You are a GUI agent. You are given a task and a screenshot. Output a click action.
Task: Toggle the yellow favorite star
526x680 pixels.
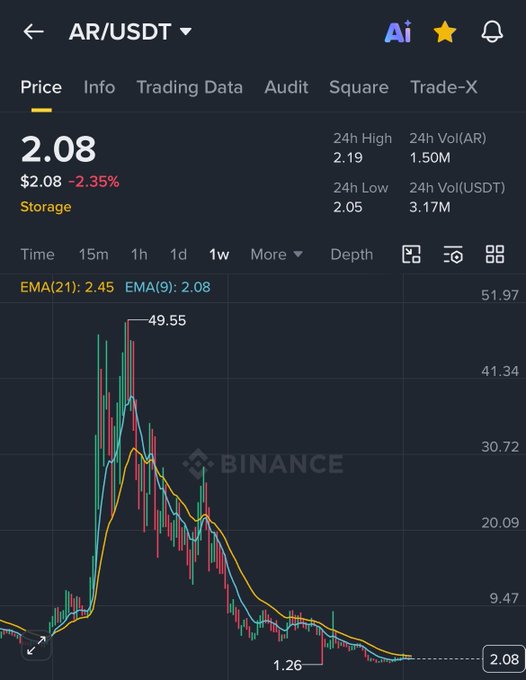click(x=445, y=33)
